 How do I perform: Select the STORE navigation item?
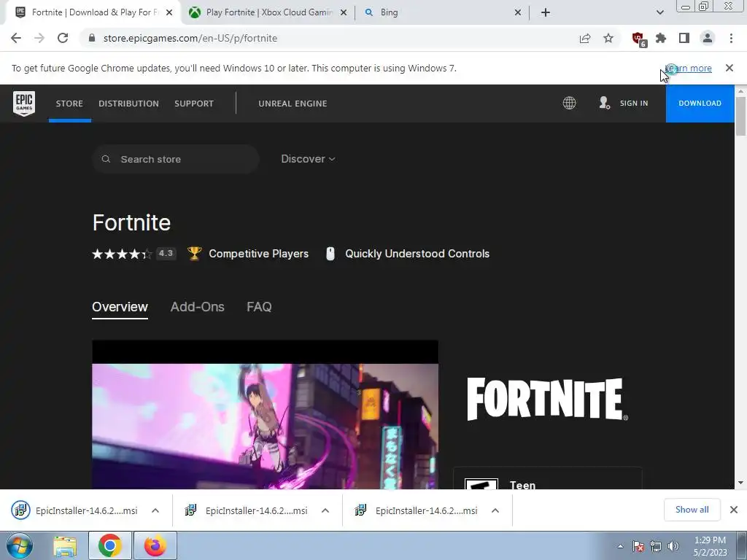(69, 104)
